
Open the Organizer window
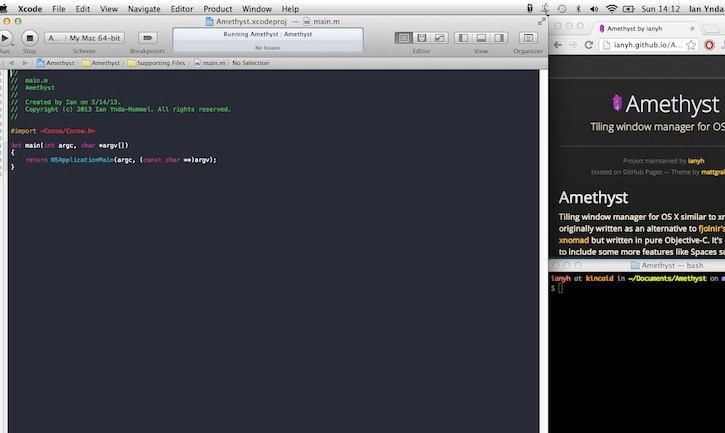[x=528, y=38]
